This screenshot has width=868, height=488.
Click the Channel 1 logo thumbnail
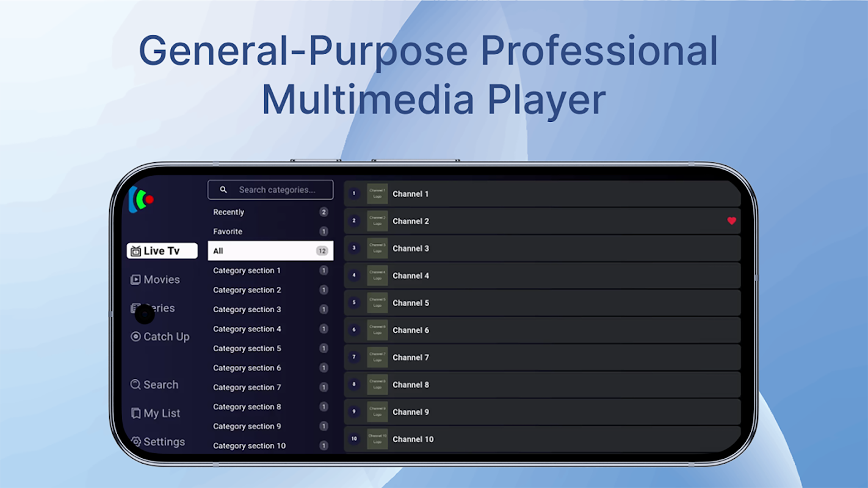[x=377, y=194]
